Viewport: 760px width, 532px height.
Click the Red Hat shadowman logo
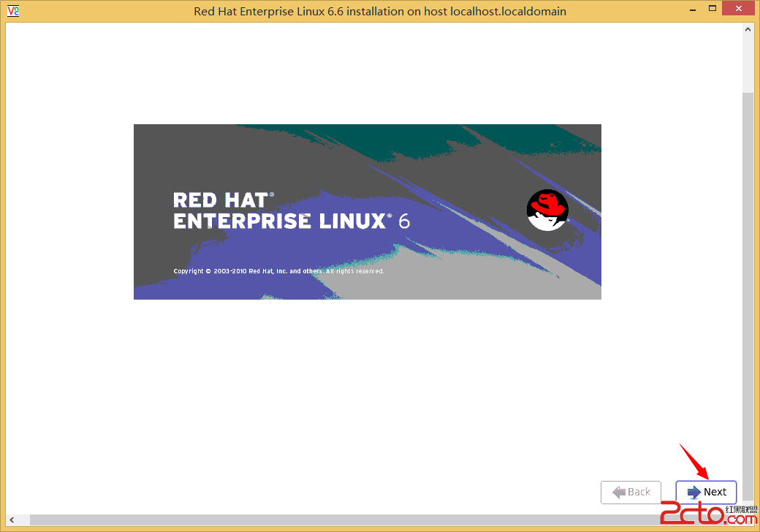(x=547, y=210)
